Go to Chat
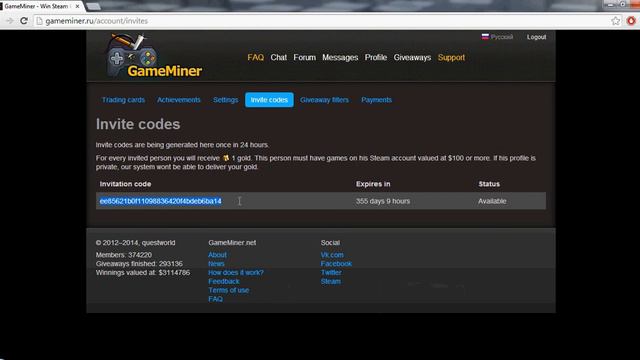This screenshot has width=640, height=360. pyautogui.click(x=278, y=58)
